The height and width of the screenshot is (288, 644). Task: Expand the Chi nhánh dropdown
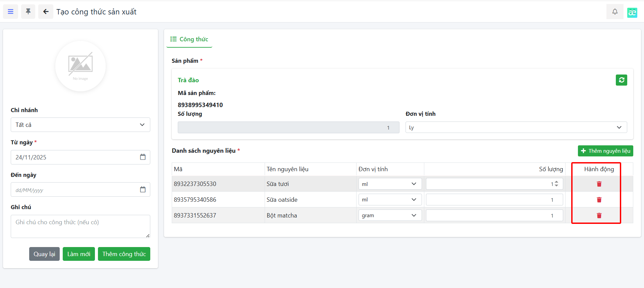point(80,125)
